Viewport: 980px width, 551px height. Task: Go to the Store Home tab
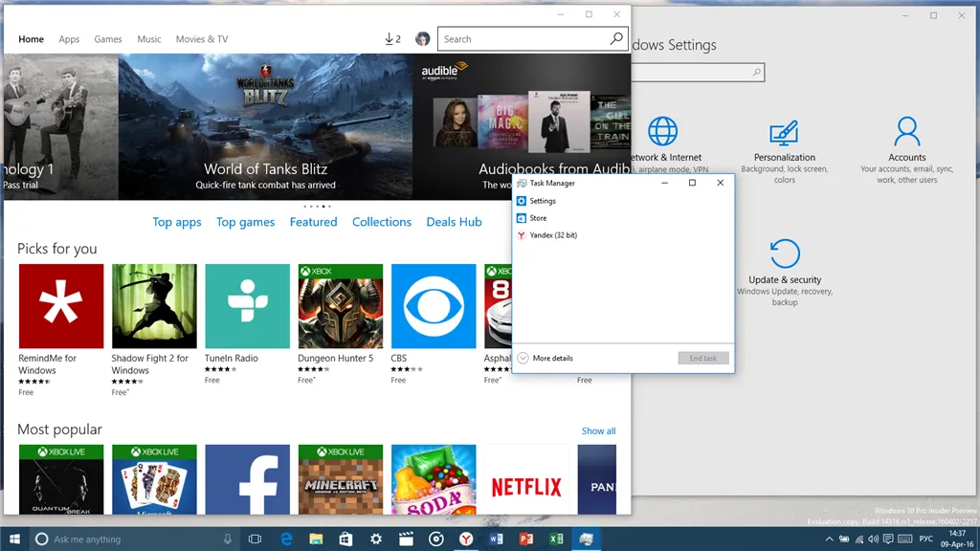[32, 38]
